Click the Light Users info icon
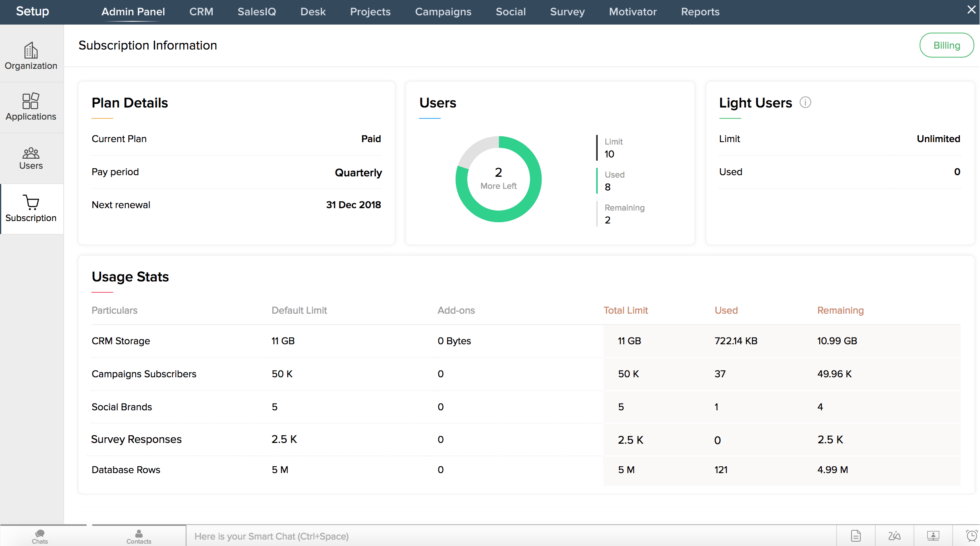980x546 pixels. click(805, 103)
